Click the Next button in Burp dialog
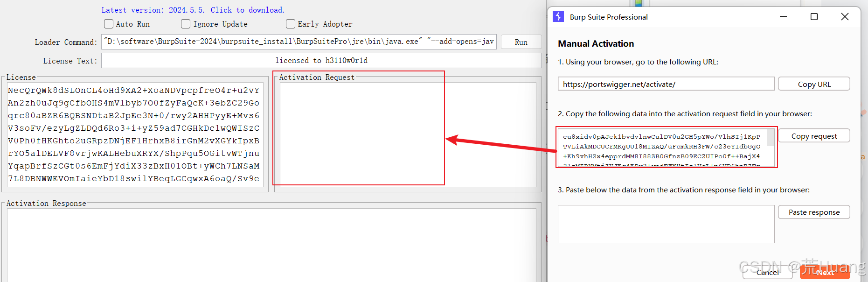 click(x=825, y=272)
